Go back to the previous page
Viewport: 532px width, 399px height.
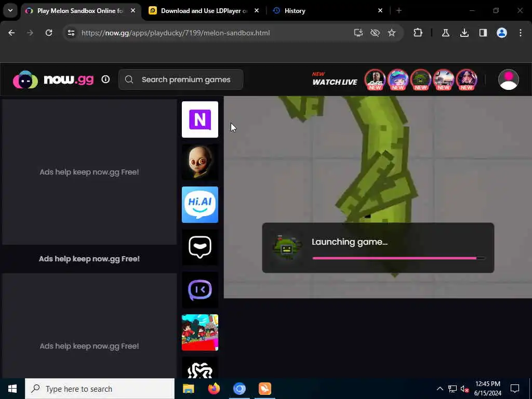(11, 33)
